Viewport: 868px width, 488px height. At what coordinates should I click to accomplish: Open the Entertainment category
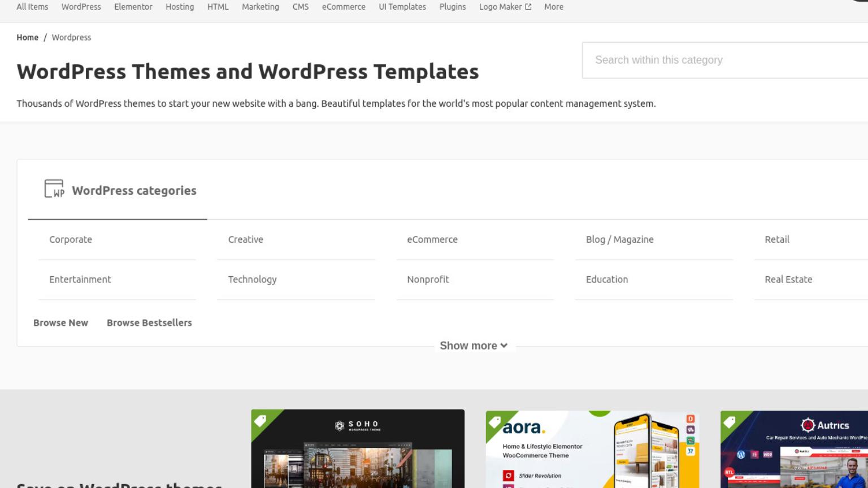click(x=80, y=280)
